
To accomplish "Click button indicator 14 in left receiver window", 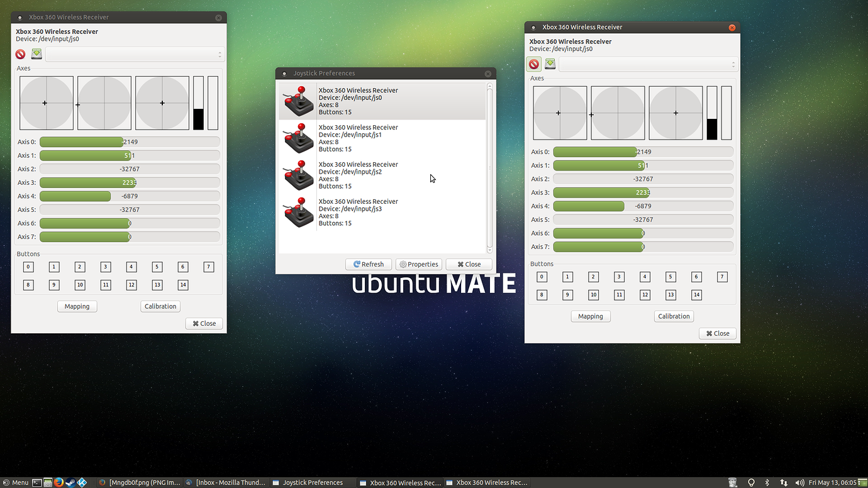I will [x=183, y=285].
